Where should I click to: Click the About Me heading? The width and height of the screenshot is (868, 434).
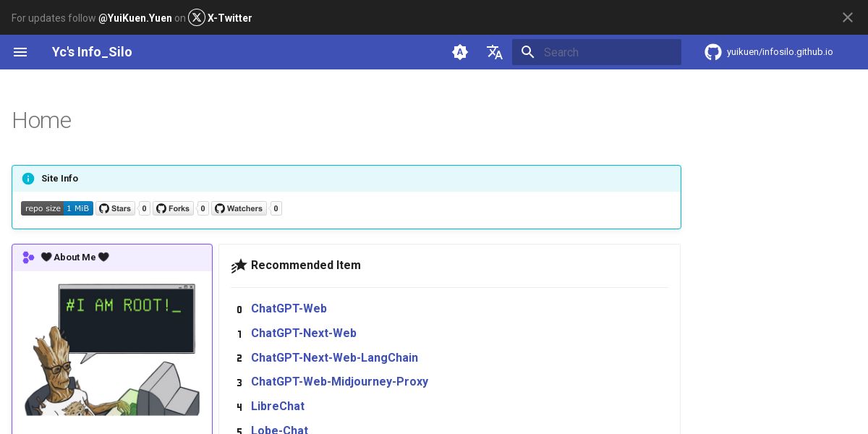(x=75, y=258)
